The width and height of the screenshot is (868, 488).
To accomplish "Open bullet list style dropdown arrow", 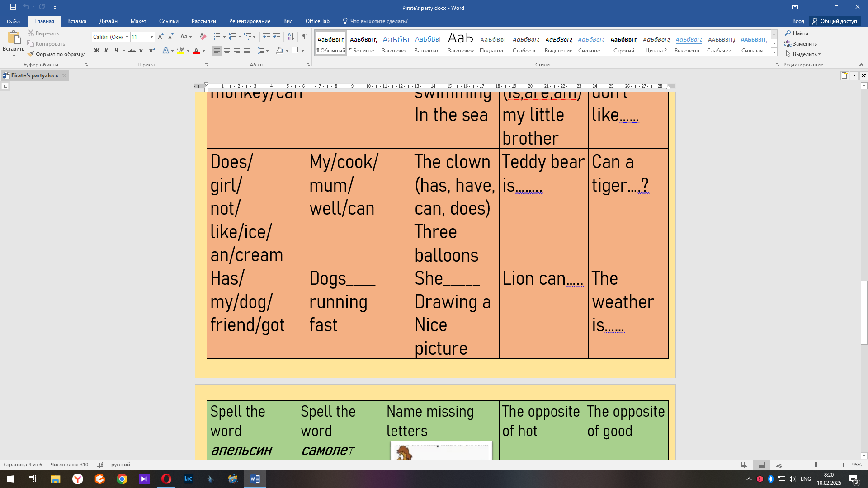I will coord(224,37).
